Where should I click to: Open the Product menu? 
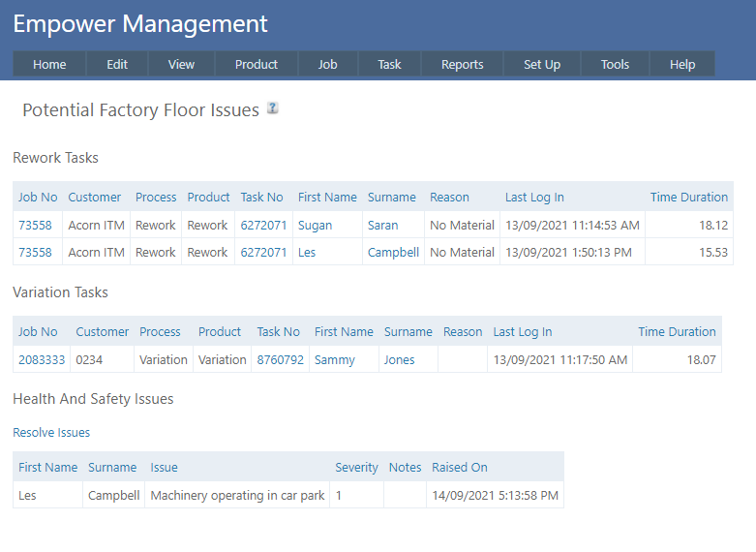click(x=257, y=64)
